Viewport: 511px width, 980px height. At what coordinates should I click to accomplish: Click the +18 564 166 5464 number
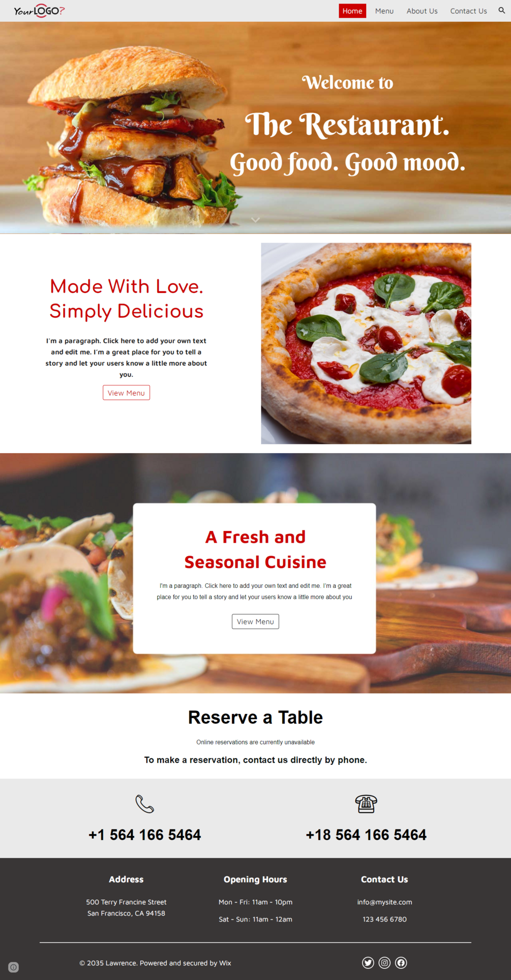[366, 835]
